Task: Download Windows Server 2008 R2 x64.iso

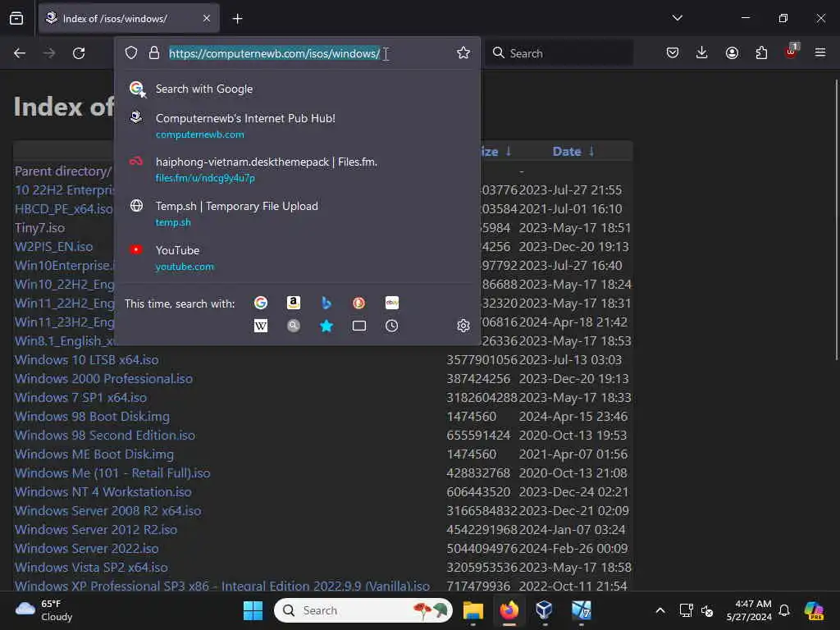Action: (x=107, y=510)
